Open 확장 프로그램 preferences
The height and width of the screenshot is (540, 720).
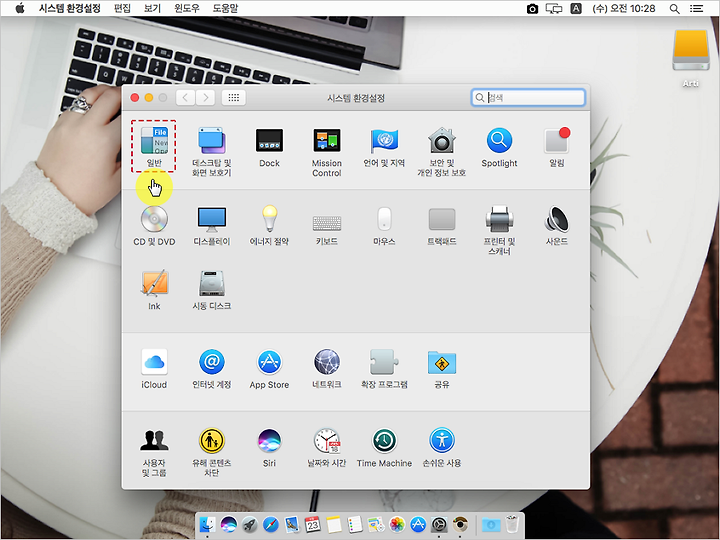pos(384,369)
